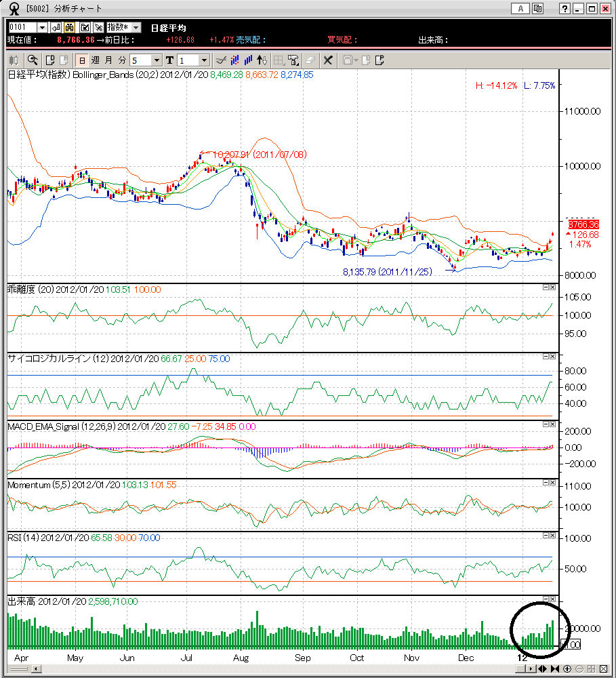Viewport: 616px width, 678px height.
Task: Click the black X delete icon
Action: [328, 60]
